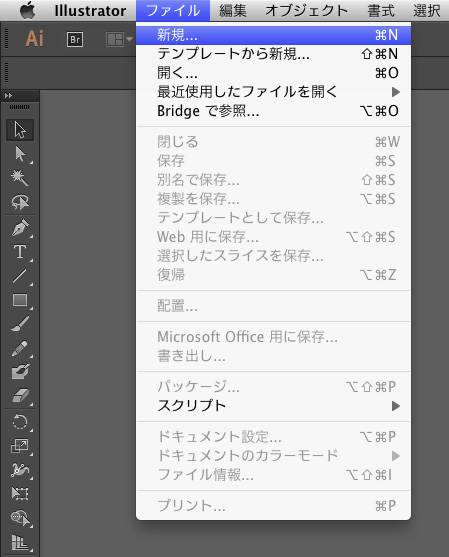Pick the Eraser tool

(20, 395)
